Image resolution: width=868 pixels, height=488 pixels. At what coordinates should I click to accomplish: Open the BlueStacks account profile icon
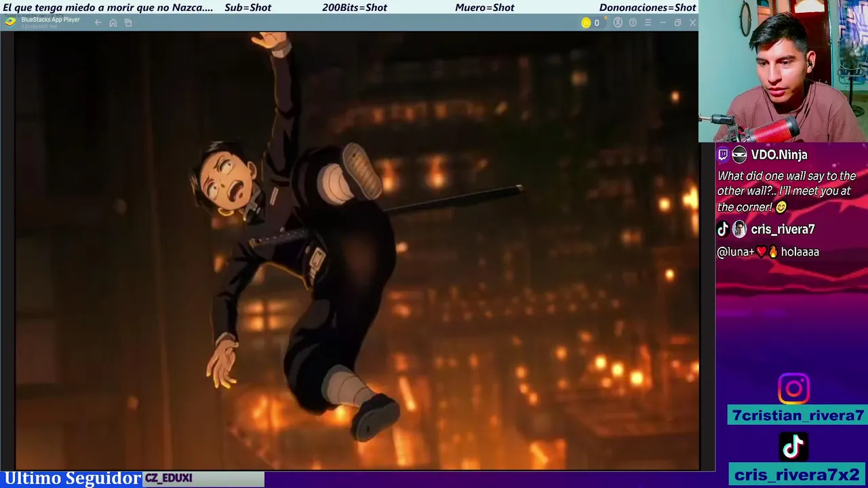tap(618, 23)
